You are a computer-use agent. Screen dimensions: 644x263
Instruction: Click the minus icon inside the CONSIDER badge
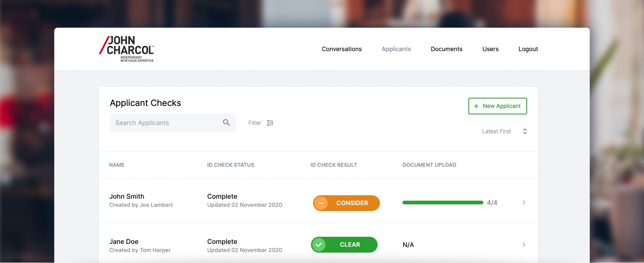(x=321, y=203)
